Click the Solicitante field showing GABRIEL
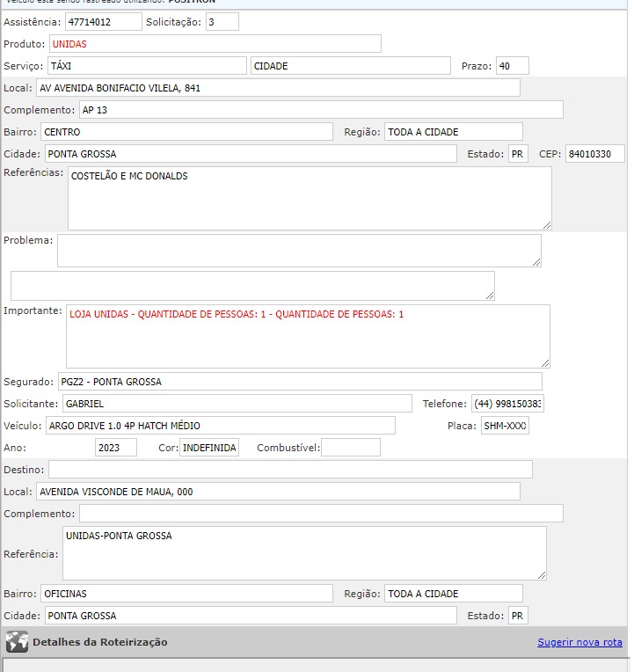 (x=237, y=404)
